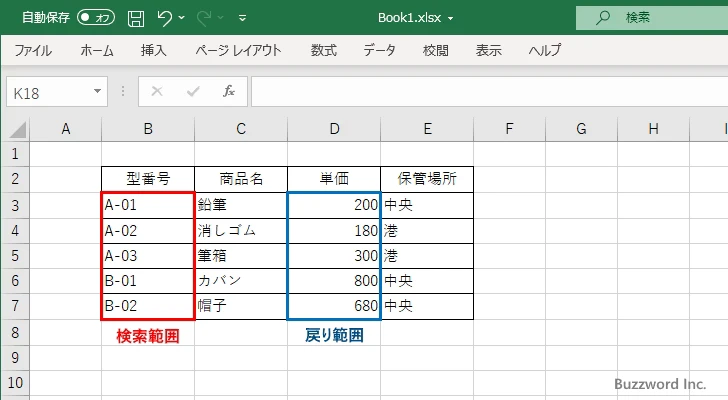Image resolution: width=728 pixels, height=400 pixels.
Task: Select column F header
Action: [x=509, y=129]
